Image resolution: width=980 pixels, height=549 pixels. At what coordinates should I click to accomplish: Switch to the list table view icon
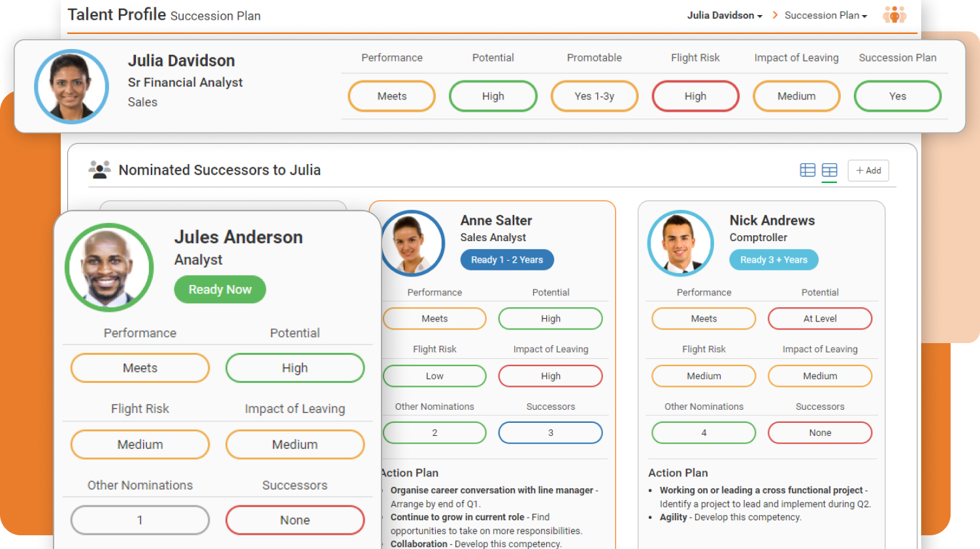(808, 170)
